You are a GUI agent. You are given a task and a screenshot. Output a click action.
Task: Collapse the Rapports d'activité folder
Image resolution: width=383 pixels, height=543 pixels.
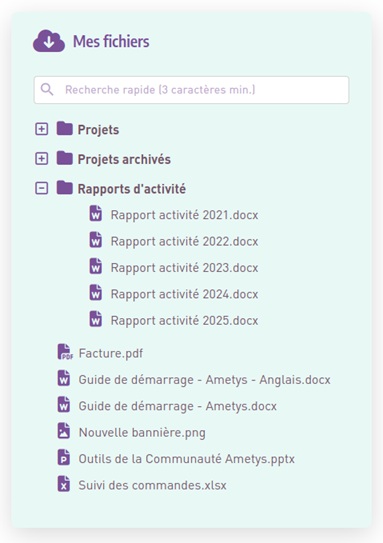pos(42,189)
